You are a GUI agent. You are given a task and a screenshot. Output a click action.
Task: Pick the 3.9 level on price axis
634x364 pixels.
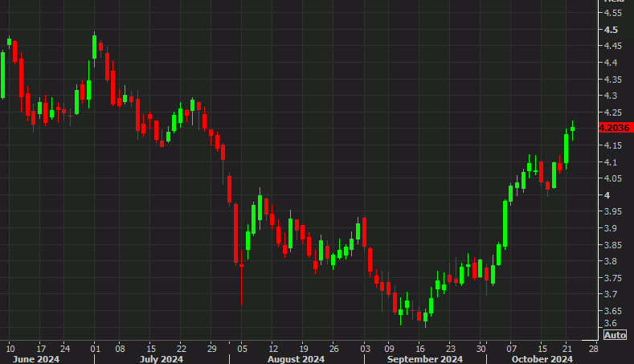click(611, 228)
